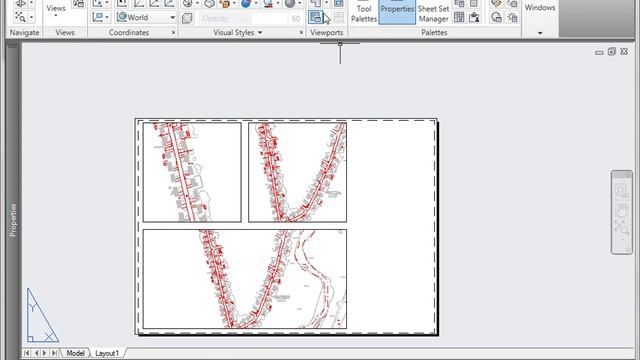Click the greyed-out Join viewports icon

pyautogui.click(x=338, y=17)
